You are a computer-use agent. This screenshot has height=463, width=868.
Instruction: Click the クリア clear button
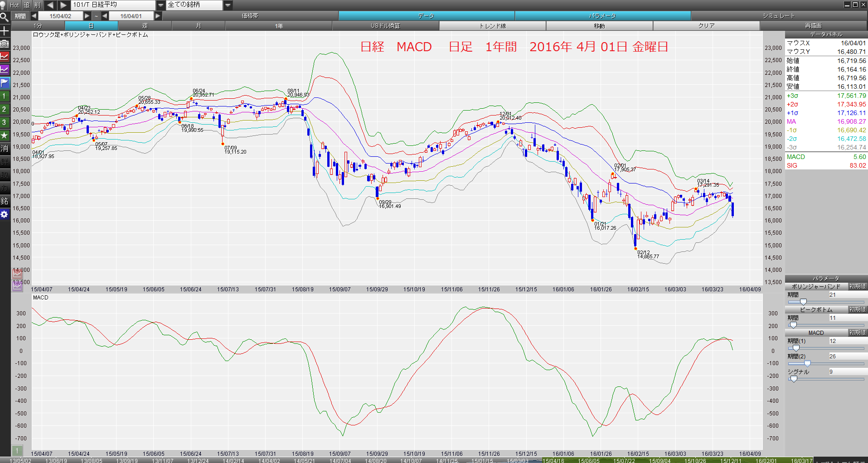tap(707, 26)
